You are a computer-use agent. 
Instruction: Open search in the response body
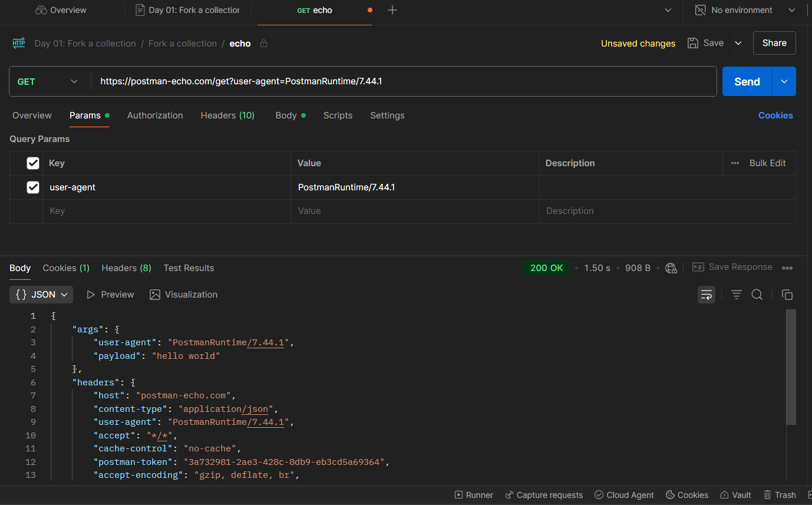point(757,295)
